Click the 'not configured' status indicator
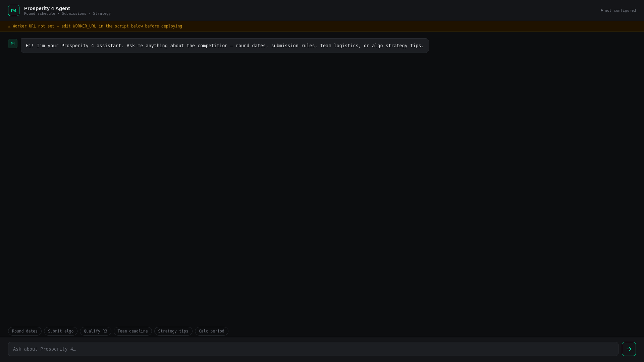 coord(618,10)
